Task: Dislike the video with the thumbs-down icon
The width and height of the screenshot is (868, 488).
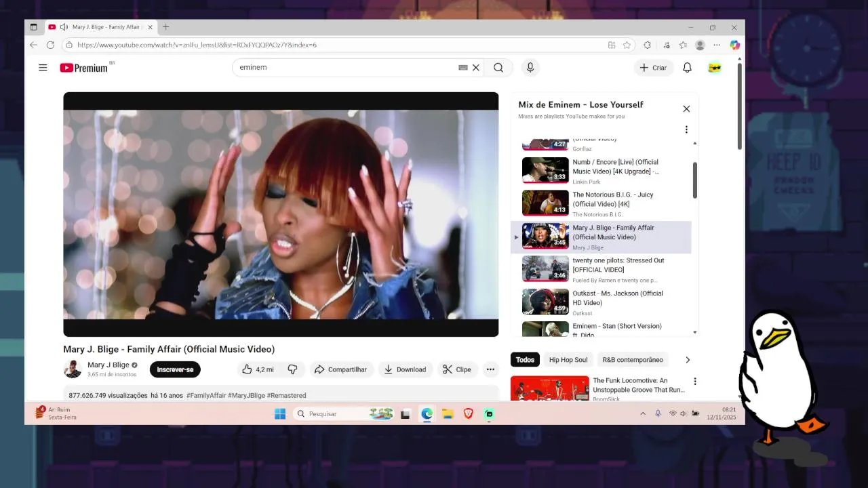Action: point(292,369)
